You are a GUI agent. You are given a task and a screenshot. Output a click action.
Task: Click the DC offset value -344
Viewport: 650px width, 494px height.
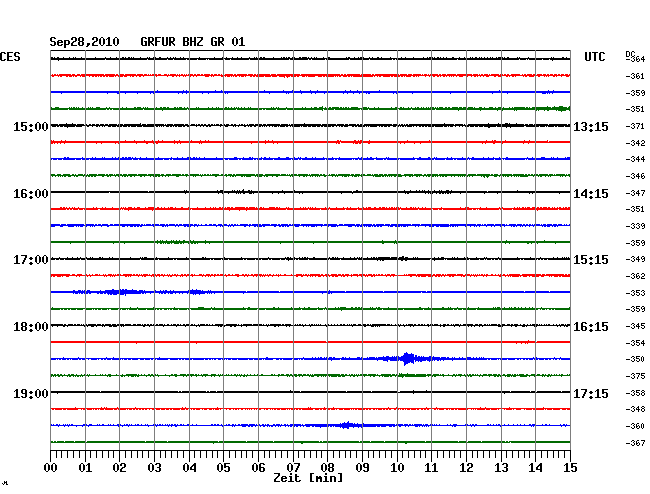click(x=635, y=159)
